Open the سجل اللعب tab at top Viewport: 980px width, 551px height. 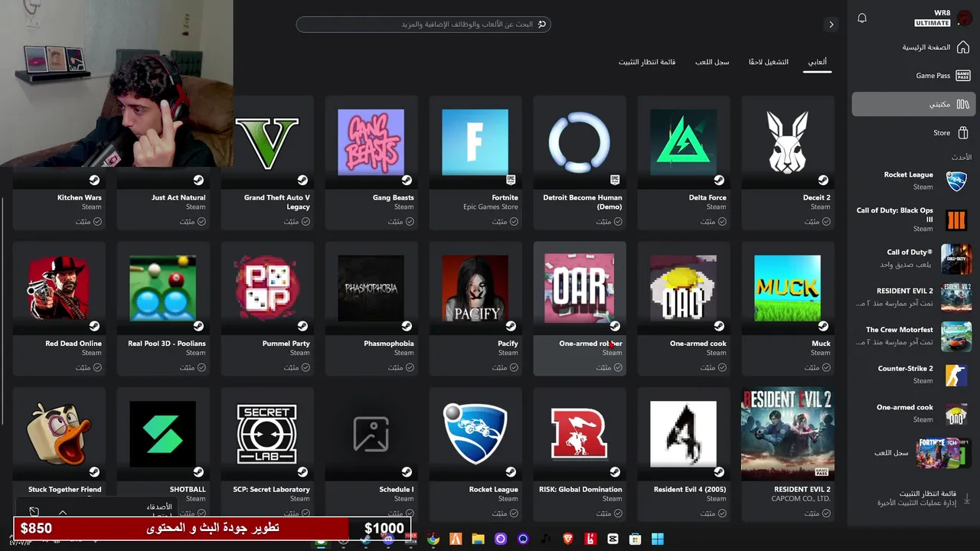pyautogui.click(x=712, y=62)
